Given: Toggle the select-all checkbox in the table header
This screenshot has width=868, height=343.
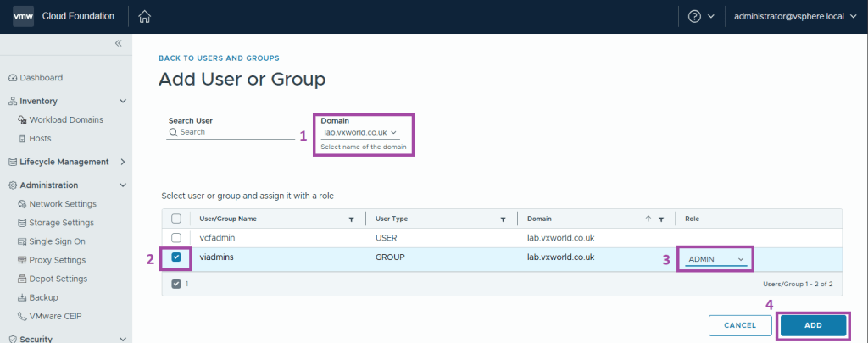Looking at the screenshot, I should [x=176, y=219].
